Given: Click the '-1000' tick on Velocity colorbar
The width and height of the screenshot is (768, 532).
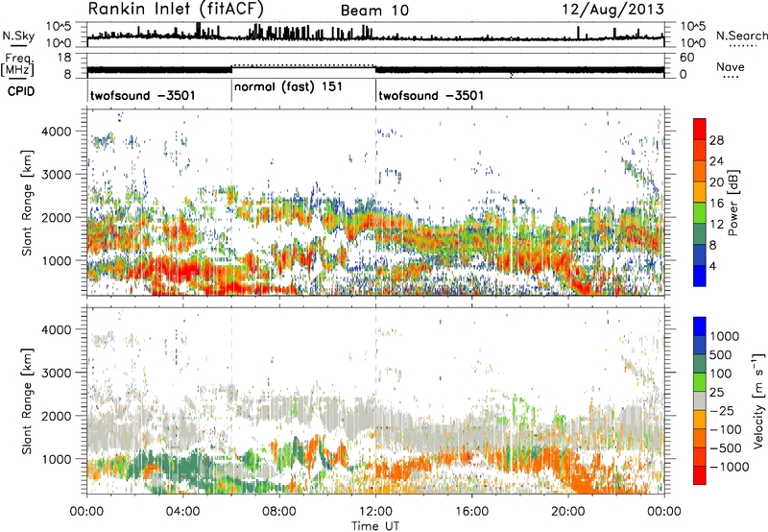Looking at the screenshot, I should pos(730,467).
